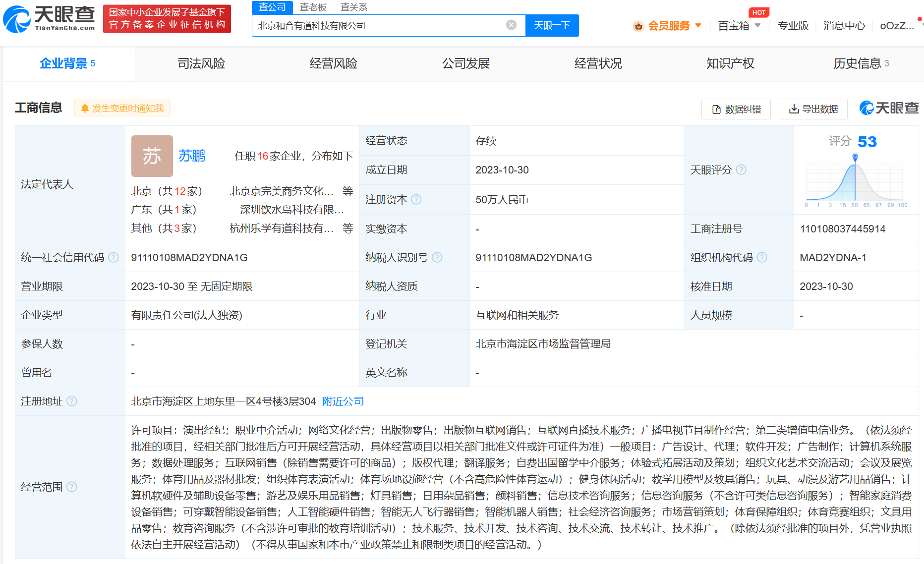Image resolution: width=924 pixels, height=564 pixels.
Task: Open the 附近公司 link
Action: coord(343,401)
